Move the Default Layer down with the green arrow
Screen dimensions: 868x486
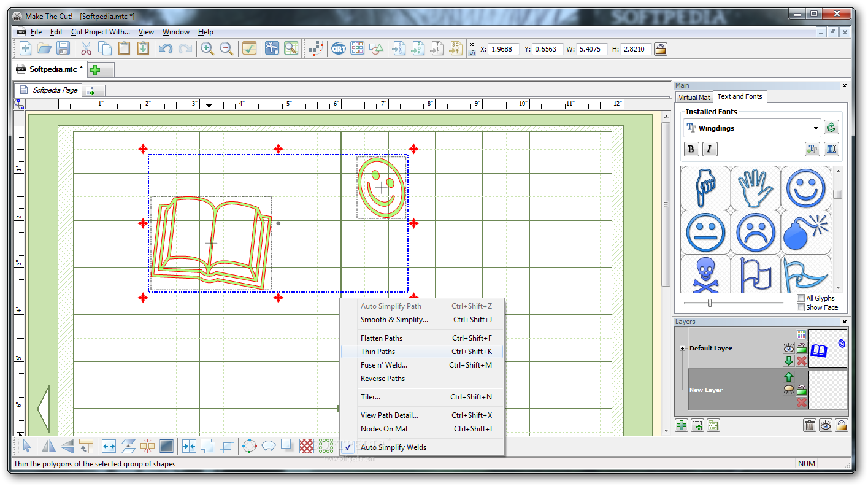(789, 361)
